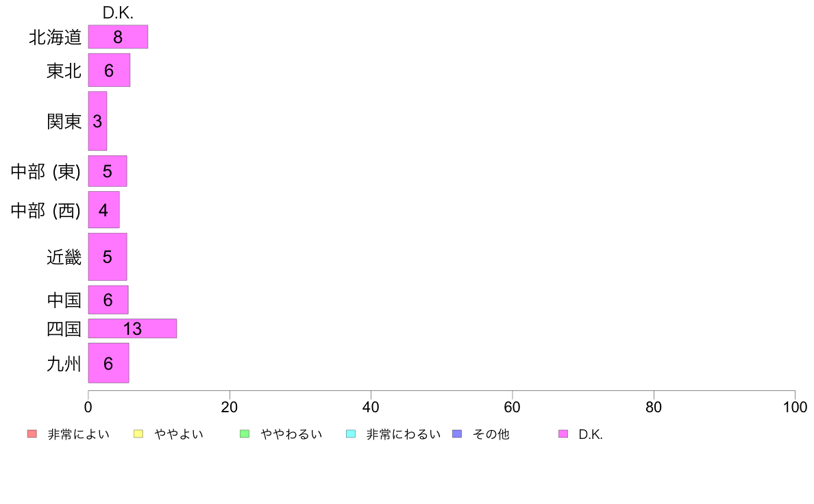Select the 中部 (西) bar showing 4
This screenshot has width=814, height=504.
coord(104,210)
